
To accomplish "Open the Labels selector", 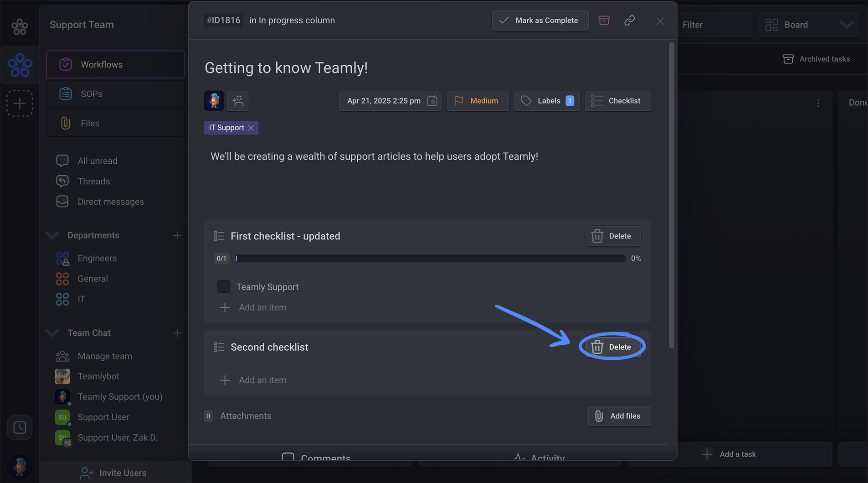I will pos(547,101).
